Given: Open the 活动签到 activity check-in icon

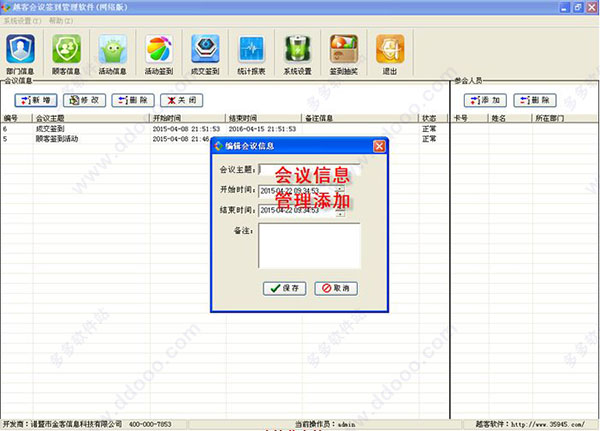Looking at the screenshot, I should (159, 53).
